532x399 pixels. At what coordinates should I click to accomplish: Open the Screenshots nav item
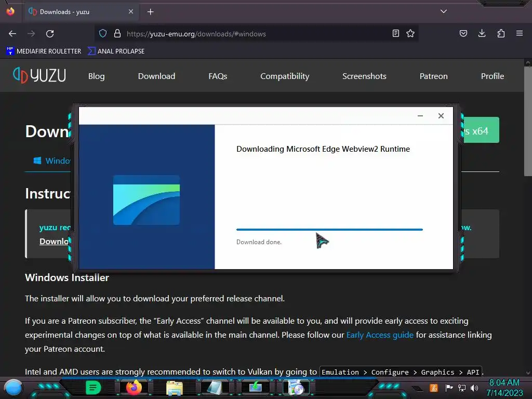[364, 76]
